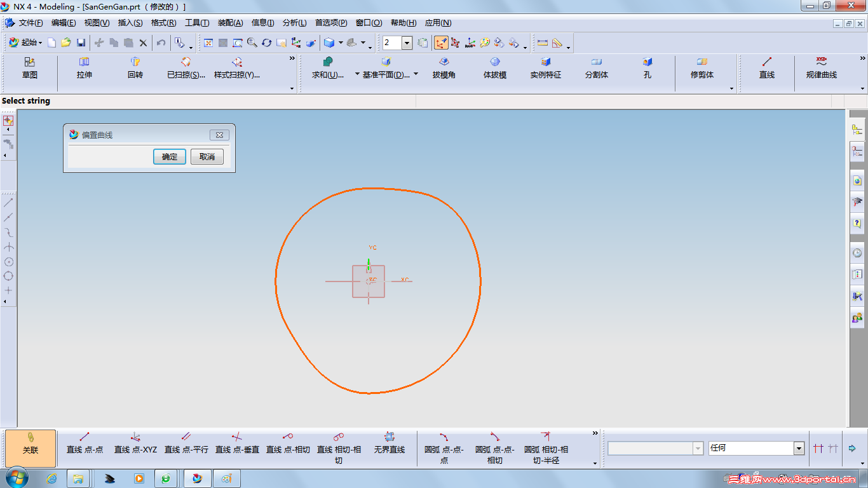Open the 视图(V) menu
This screenshot has width=868, height=488.
(x=97, y=23)
